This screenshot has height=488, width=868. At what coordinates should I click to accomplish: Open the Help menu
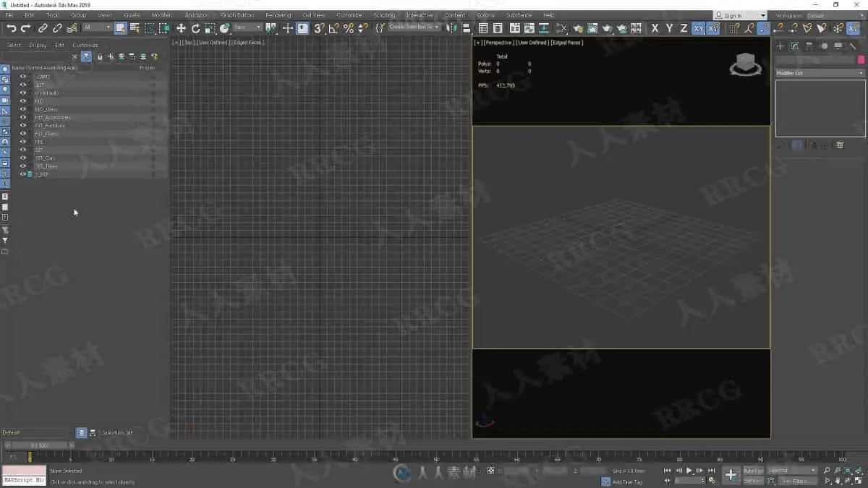(x=548, y=15)
